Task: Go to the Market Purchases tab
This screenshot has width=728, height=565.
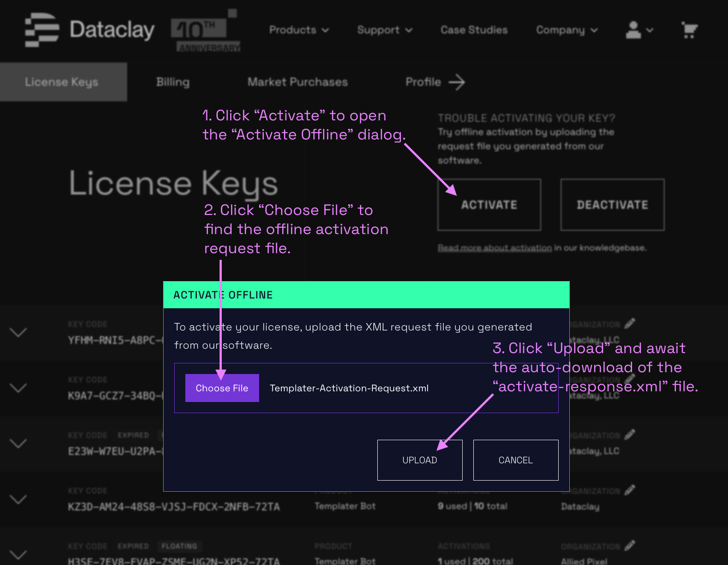Action: [x=297, y=82]
